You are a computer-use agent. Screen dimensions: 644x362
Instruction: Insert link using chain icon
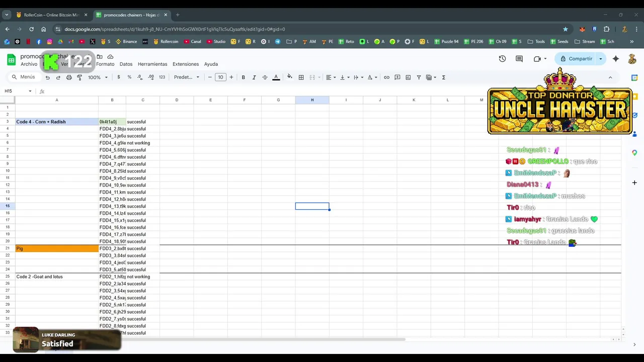[x=386, y=77]
